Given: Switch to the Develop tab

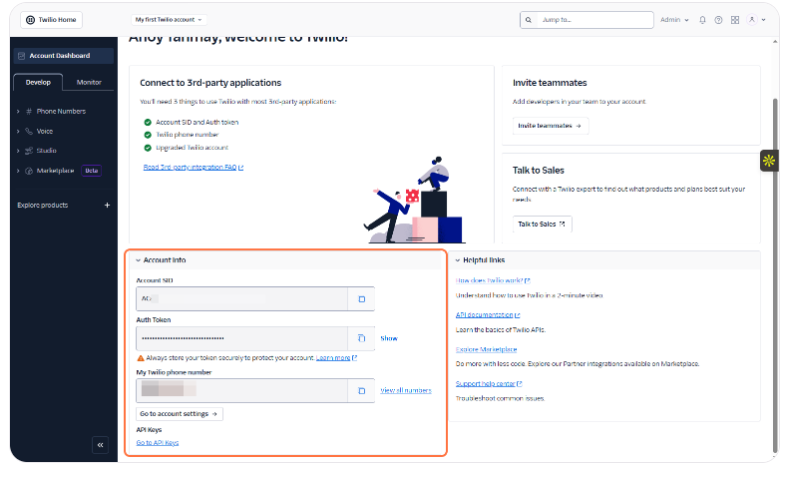Looking at the screenshot, I should (x=38, y=82).
